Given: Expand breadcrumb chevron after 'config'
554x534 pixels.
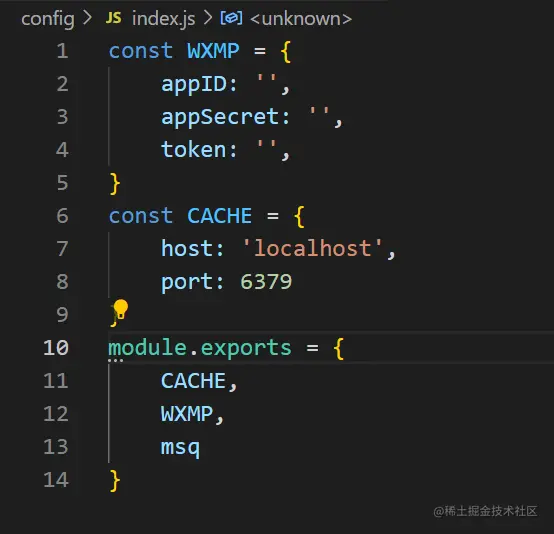Looking at the screenshot, I should click(x=87, y=18).
